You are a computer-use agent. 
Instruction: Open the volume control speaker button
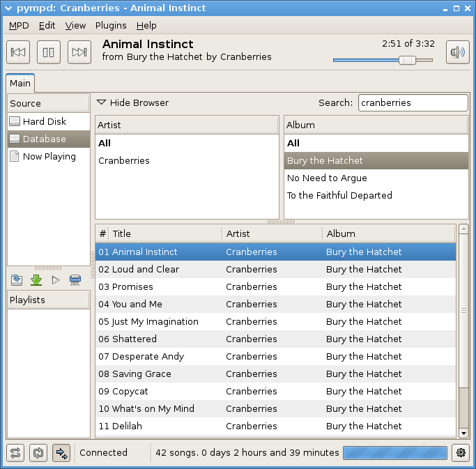457,52
